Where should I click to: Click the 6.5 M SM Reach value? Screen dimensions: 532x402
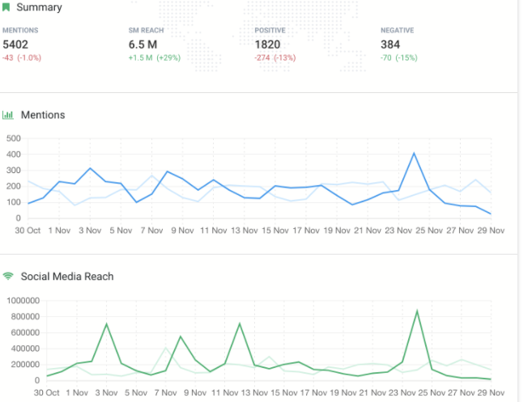(x=143, y=44)
